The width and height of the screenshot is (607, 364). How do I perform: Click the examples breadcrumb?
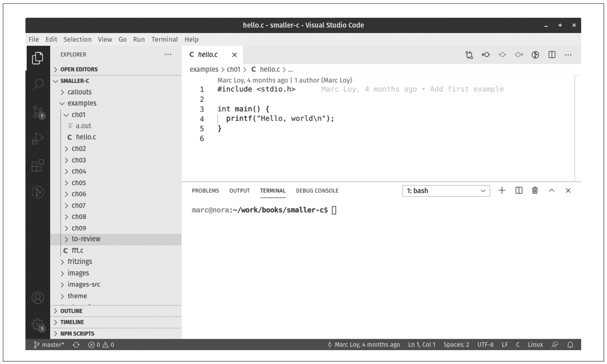204,69
